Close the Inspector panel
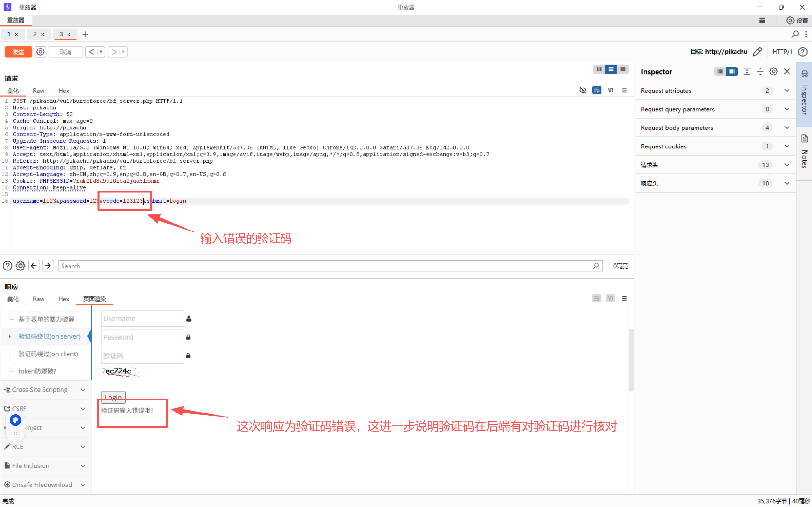The image size is (812, 507). point(787,71)
